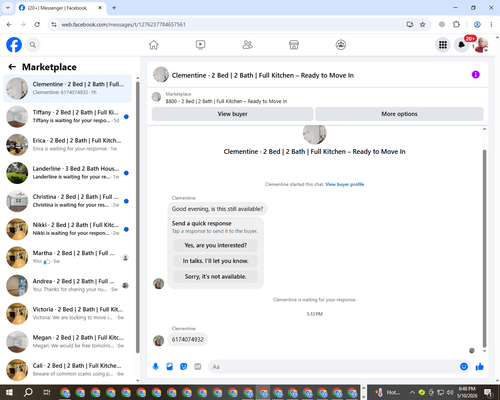Open Andrea's conversation in the list
The width and height of the screenshot is (500, 400).
[67, 285]
